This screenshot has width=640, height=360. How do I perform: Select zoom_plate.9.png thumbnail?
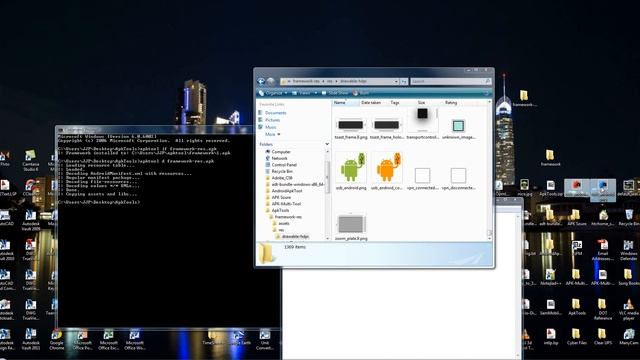tap(351, 226)
